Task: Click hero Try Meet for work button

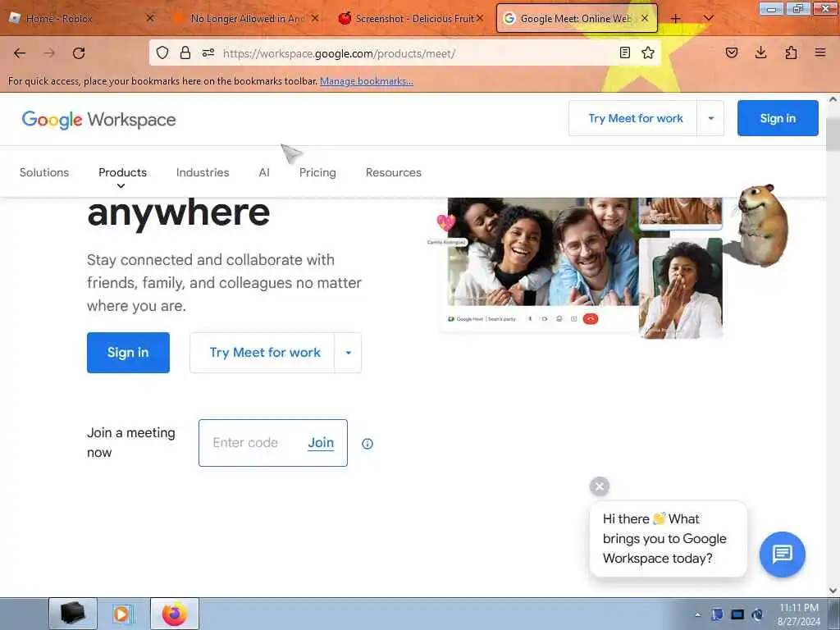Action: click(x=262, y=353)
